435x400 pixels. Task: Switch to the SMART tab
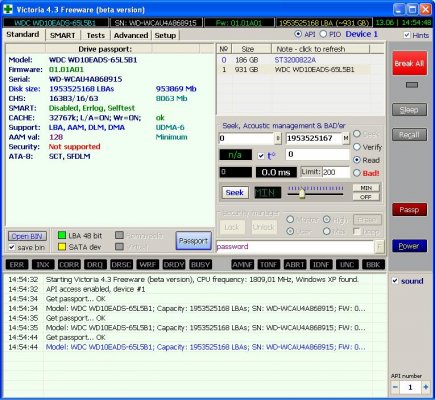[62, 35]
